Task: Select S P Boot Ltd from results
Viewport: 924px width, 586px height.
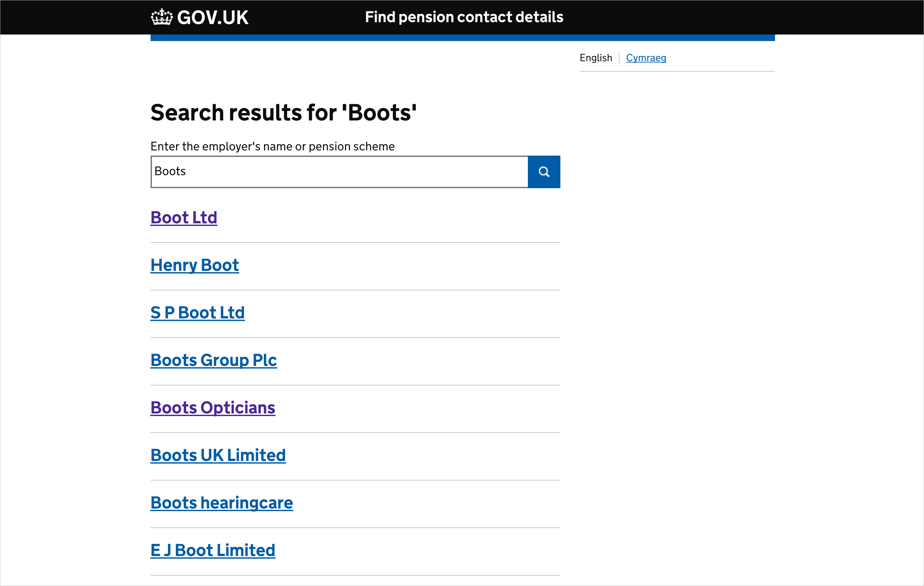Action: click(197, 313)
